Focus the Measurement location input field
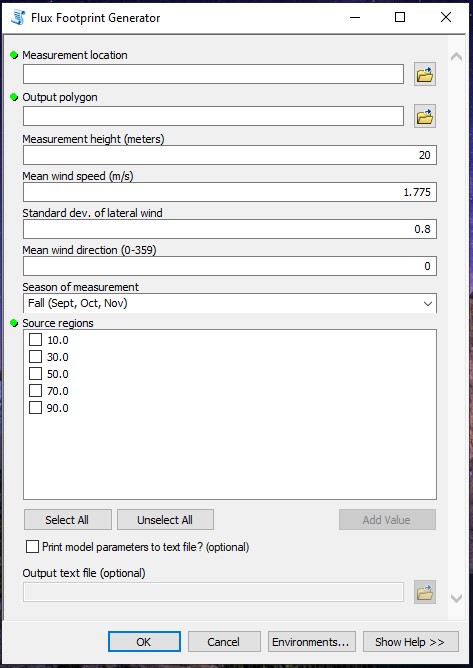473x668 pixels. 213,74
